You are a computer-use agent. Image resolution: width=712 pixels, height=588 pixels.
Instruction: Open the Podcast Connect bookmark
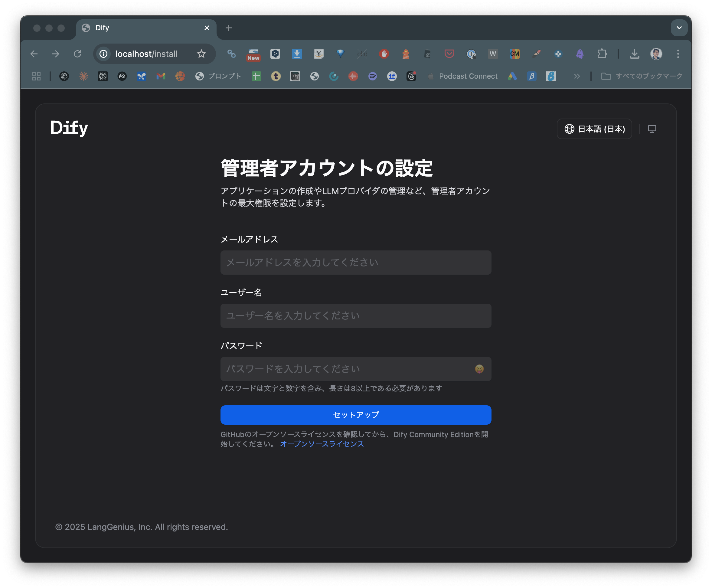tap(462, 76)
